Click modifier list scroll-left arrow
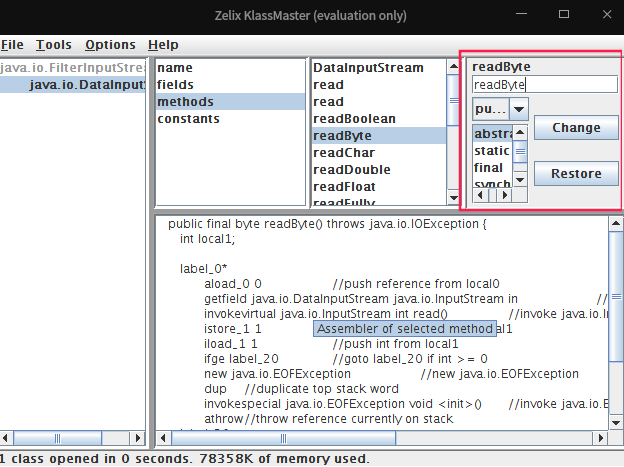The height and width of the screenshot is (467, 624). pos(480,195)
